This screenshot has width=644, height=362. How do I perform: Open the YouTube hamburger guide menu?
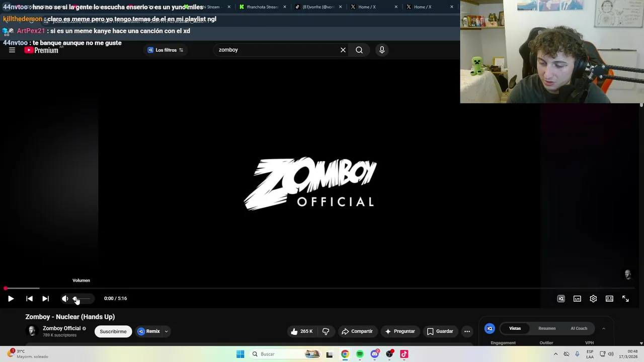(12, 50)
